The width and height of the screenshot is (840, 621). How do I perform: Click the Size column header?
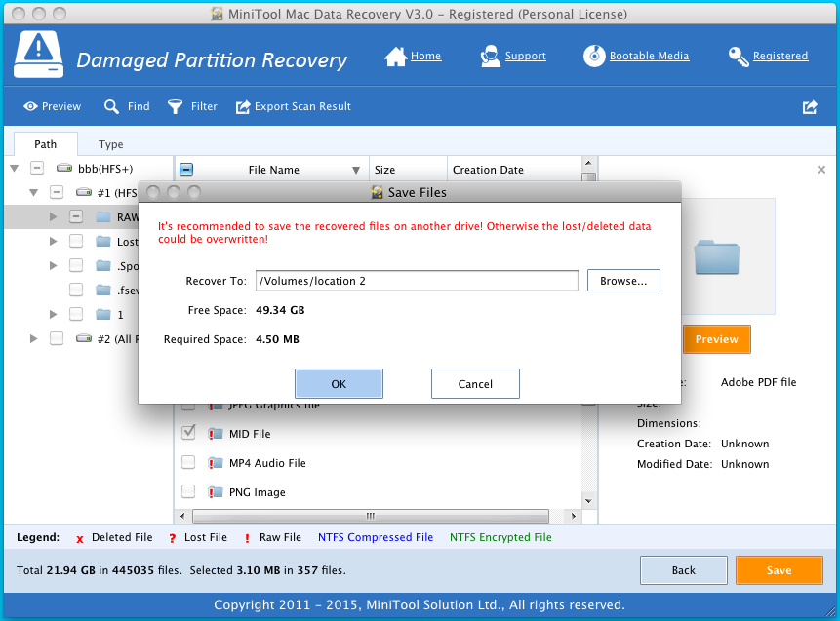[408, 170]
